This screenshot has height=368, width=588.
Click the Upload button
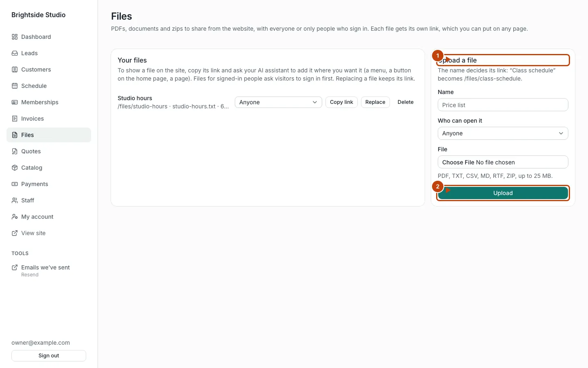[503, 193]
